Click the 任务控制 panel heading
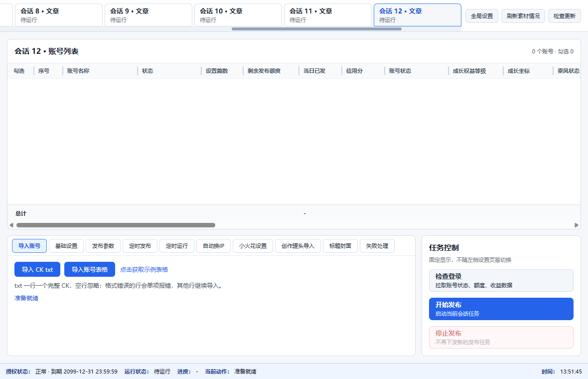Screen dimensions: 588x379 pos(443,248)
